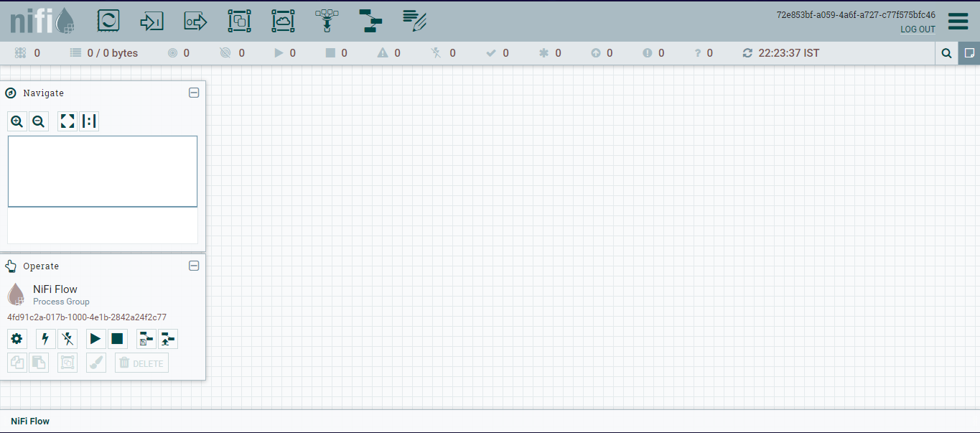
Task: Select the Processor component icon
Action: point(108,21)
